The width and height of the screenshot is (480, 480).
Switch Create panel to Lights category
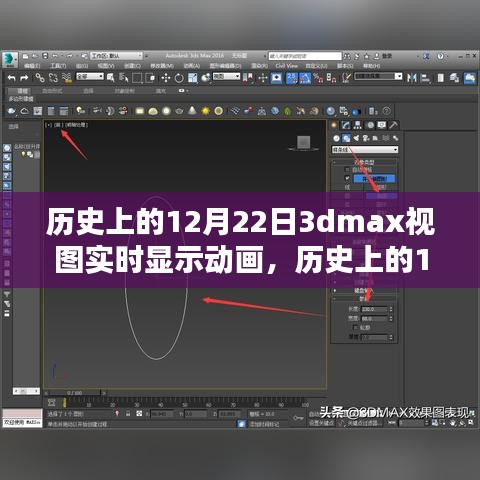[x=356, y=138]
